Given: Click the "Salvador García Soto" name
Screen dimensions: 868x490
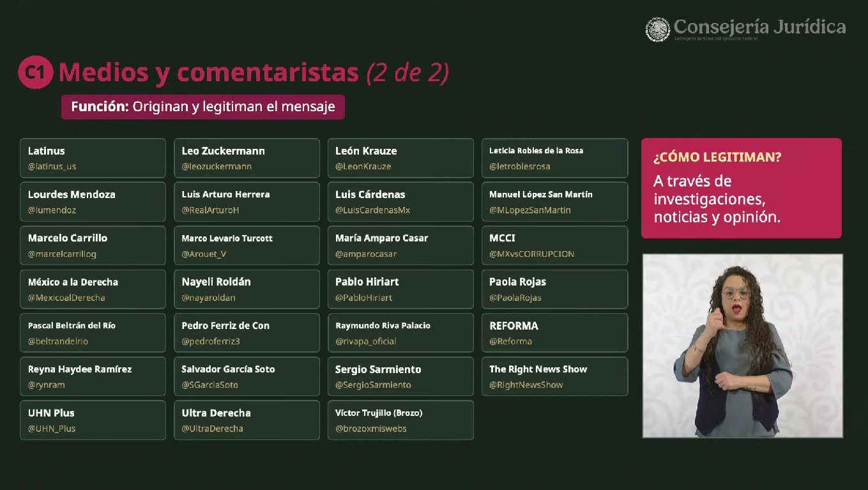Looking at the screenshot, I should tap(229, 369).
